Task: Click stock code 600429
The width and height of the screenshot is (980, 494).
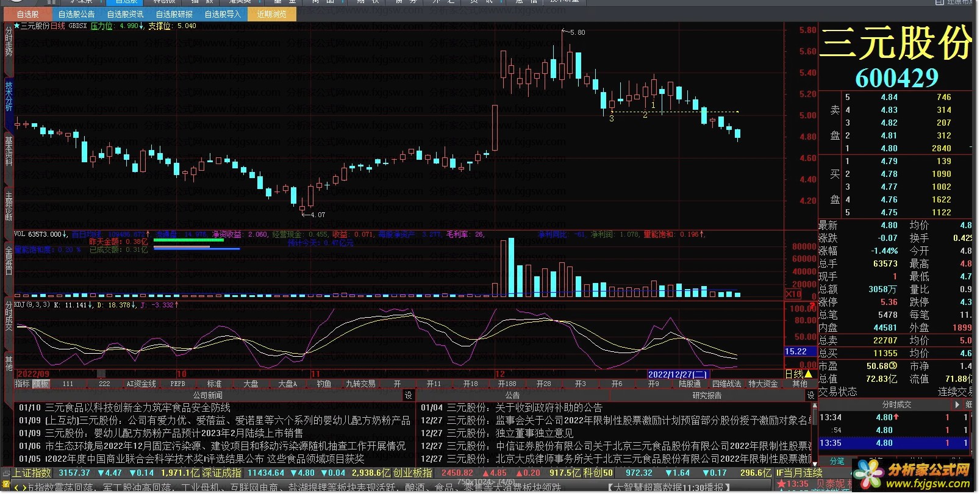Action: (x=896, y=78)
